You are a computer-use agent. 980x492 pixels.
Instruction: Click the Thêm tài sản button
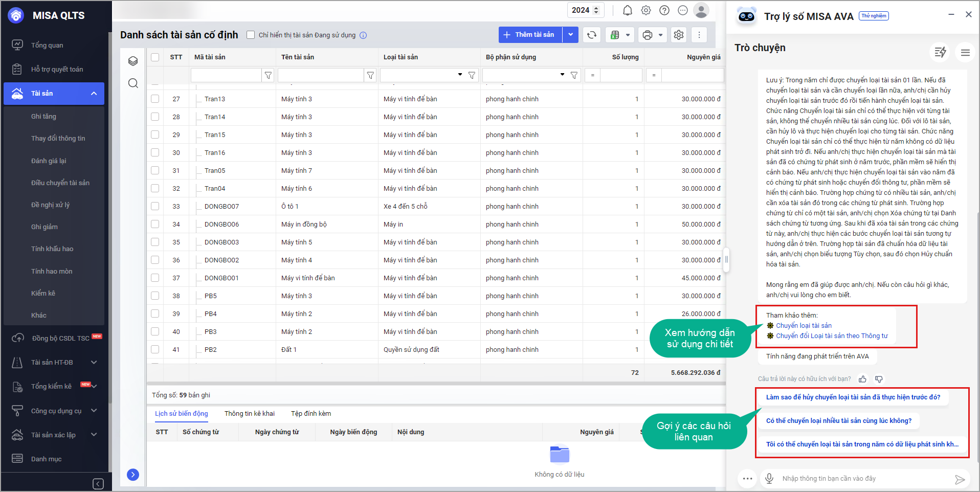point(530,35)
